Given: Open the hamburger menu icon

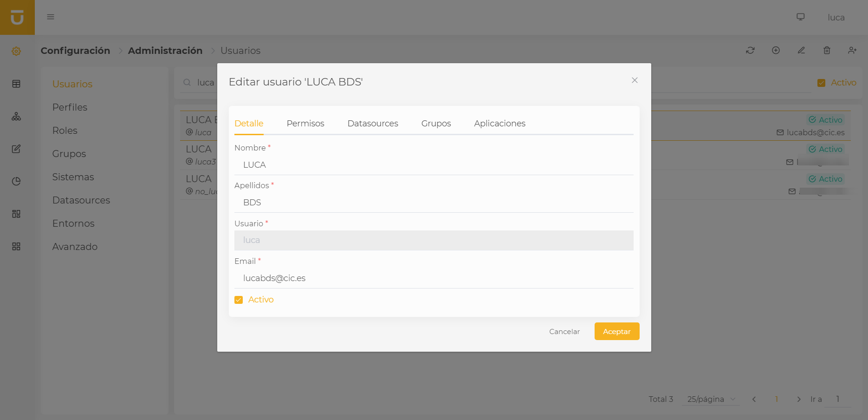Looking at the screenshot, I should 51,17.
